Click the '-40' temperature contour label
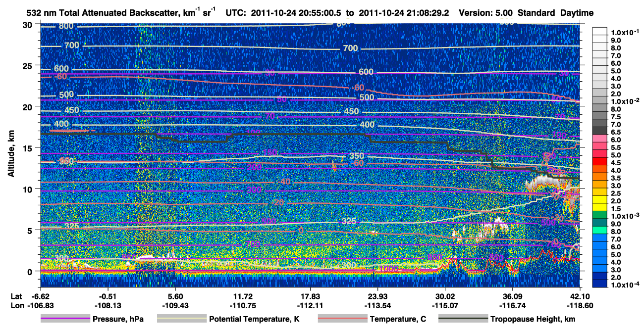 [284, 182]
